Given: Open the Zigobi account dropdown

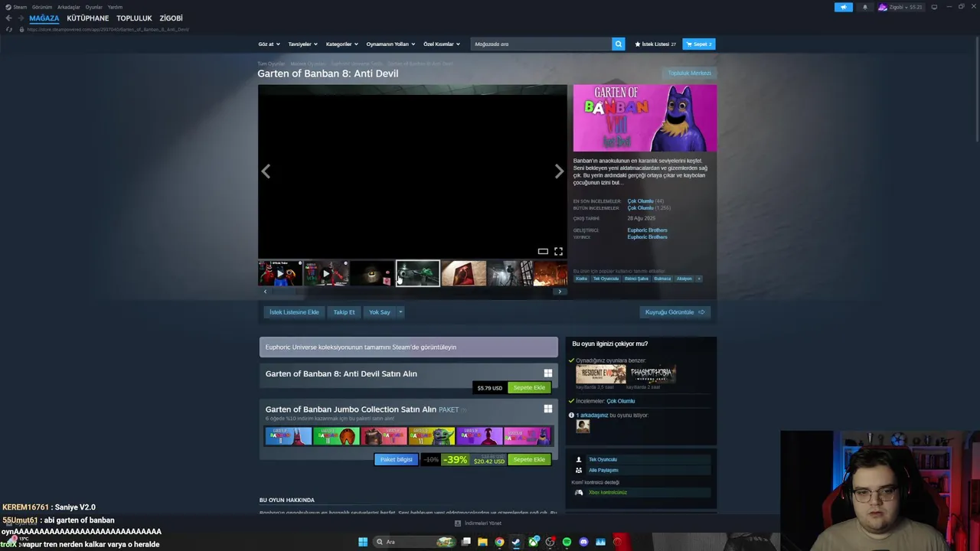Looking at the screenshot, I should (x=900, y=7).
